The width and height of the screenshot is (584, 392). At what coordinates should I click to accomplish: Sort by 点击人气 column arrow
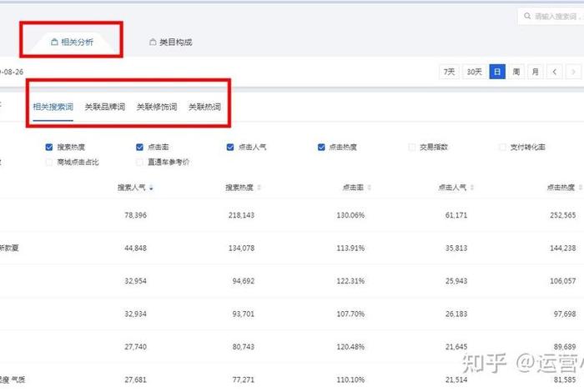[472, 188]
